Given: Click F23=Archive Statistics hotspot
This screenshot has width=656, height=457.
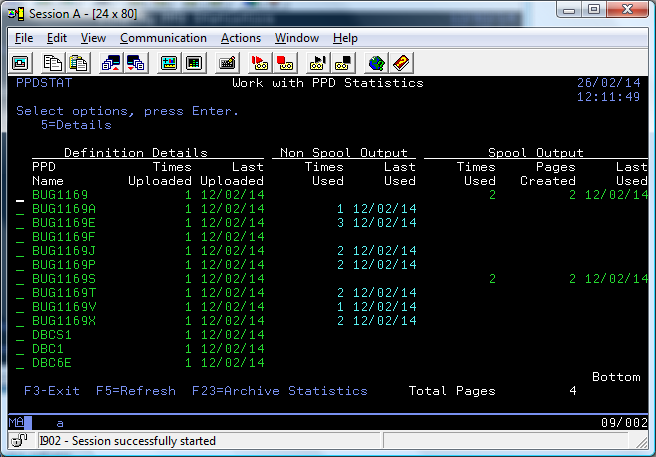Looking at the screenshot, I should click(279, 391).
